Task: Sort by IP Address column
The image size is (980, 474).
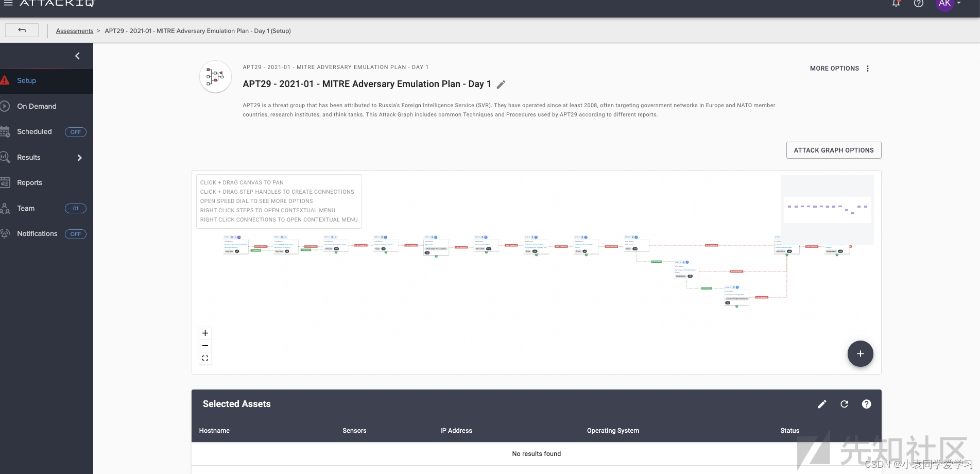Action: 456,431
